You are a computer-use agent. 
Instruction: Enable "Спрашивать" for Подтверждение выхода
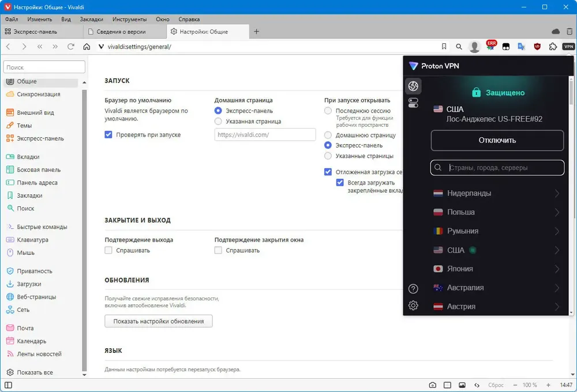click(108, 251)
